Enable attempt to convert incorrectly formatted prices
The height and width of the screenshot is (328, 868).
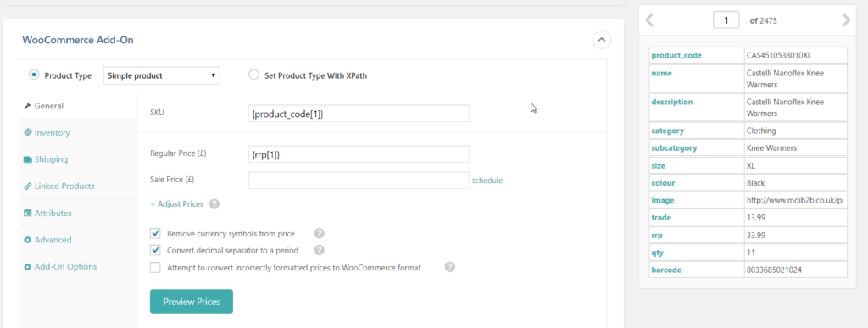[155, 268]
